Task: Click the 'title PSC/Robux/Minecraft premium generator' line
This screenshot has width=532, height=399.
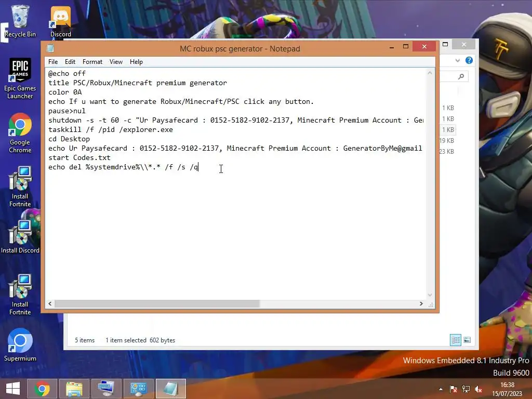Action: pos(137,83)
